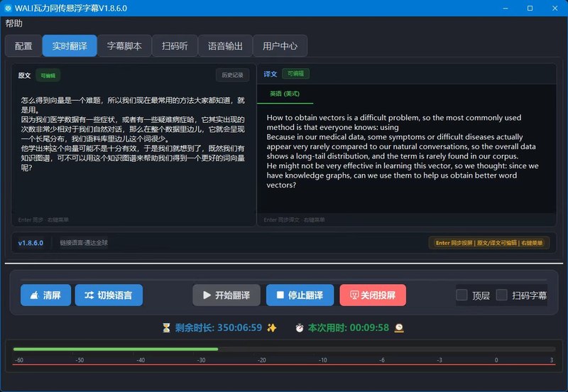The image size is (568, 392).
Task: Click the stopwatch icon before 本次用时
Action: [300, 328]
